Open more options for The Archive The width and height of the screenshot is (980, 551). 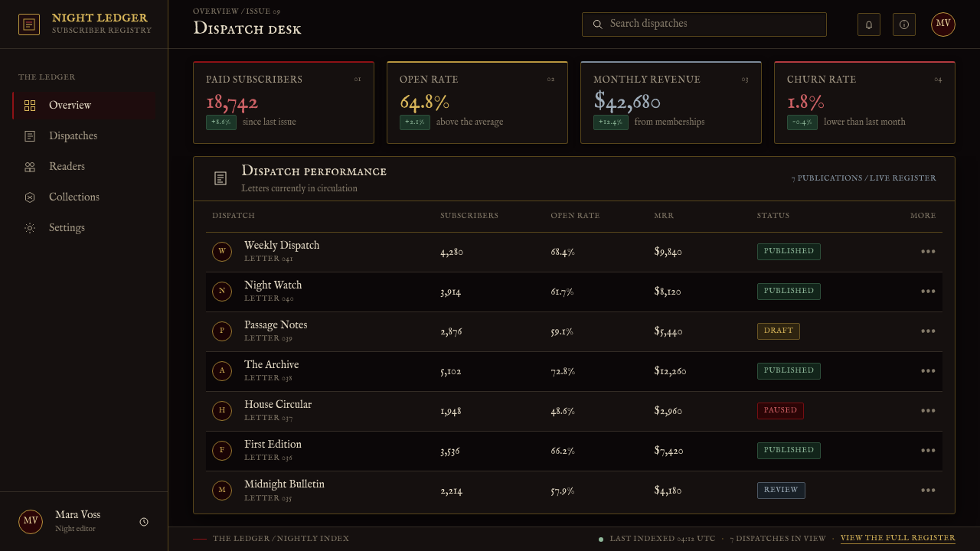(929, 371)
